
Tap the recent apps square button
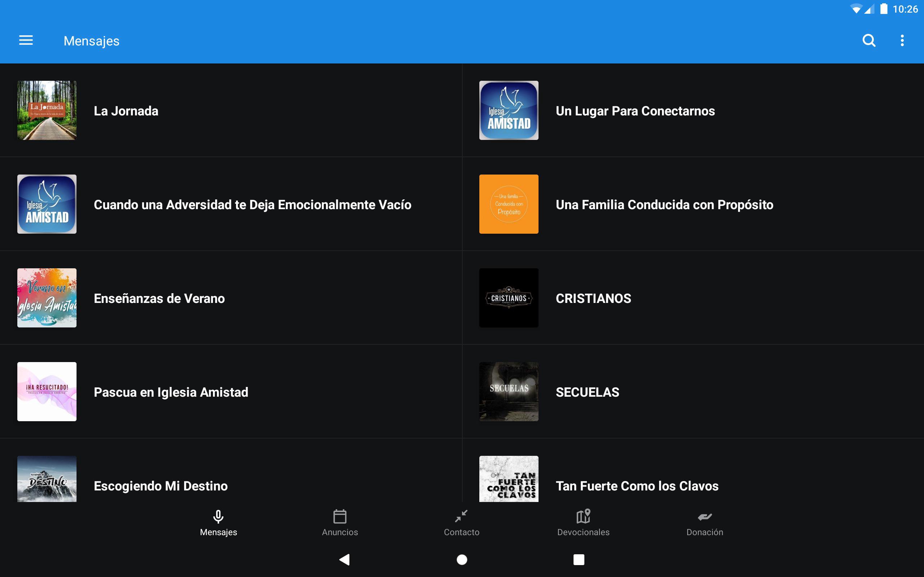(x=579, y=559)
